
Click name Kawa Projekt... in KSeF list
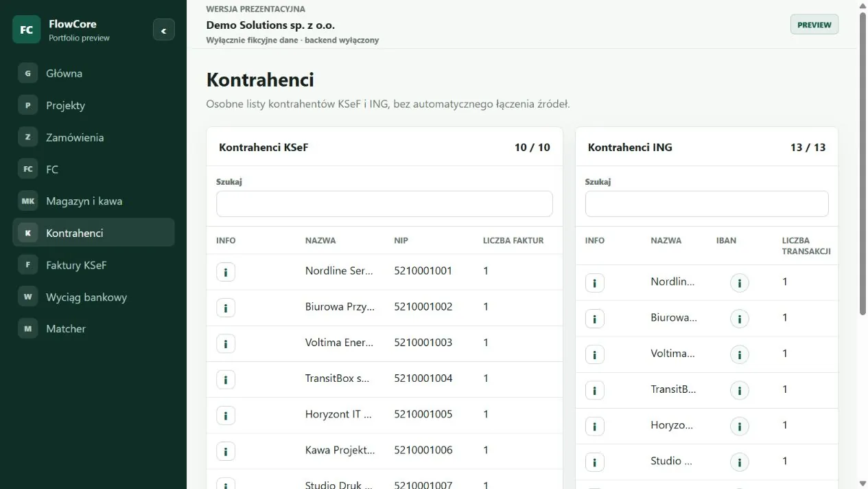pos(340,450)
